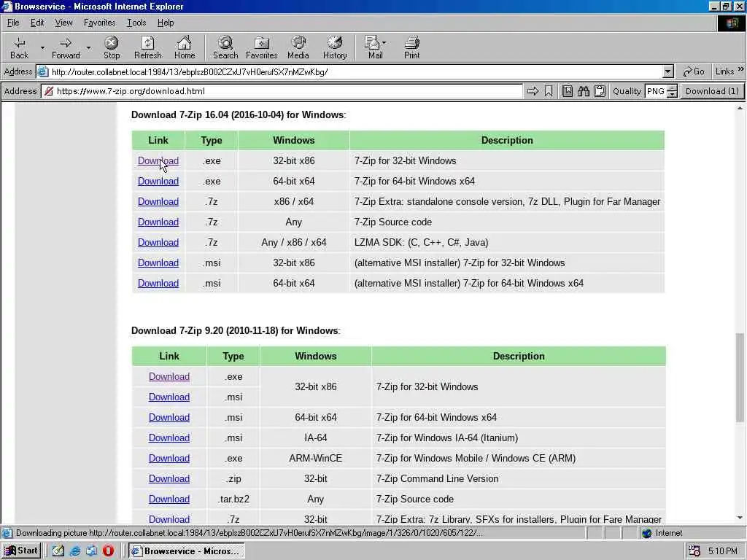The image size is (747, 560).
Task: Click the Start button
Action: point(21,551)
